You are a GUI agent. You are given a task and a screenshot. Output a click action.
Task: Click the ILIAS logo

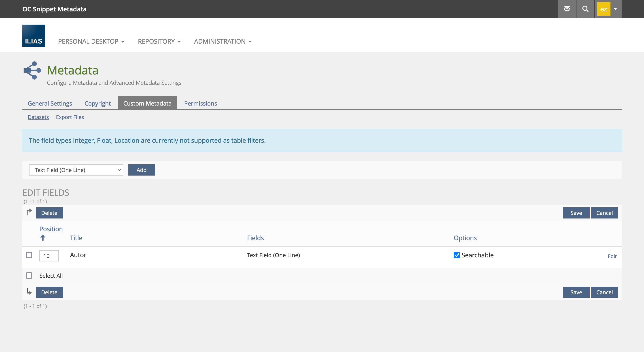34,36
